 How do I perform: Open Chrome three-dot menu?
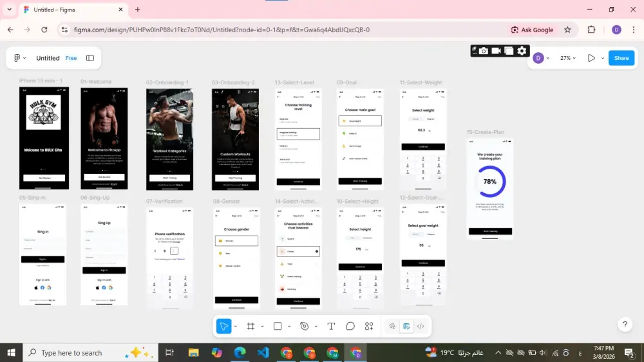633,30
